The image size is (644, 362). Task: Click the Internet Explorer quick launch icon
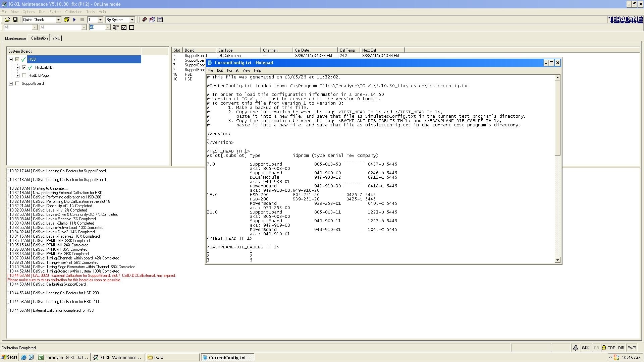click(x=24, y=358)
